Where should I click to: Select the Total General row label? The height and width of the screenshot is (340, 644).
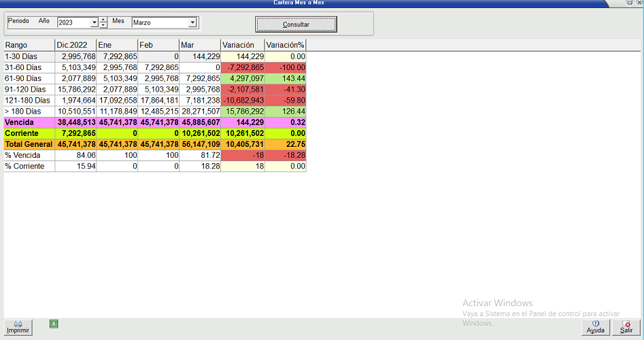tap(29, 144)
